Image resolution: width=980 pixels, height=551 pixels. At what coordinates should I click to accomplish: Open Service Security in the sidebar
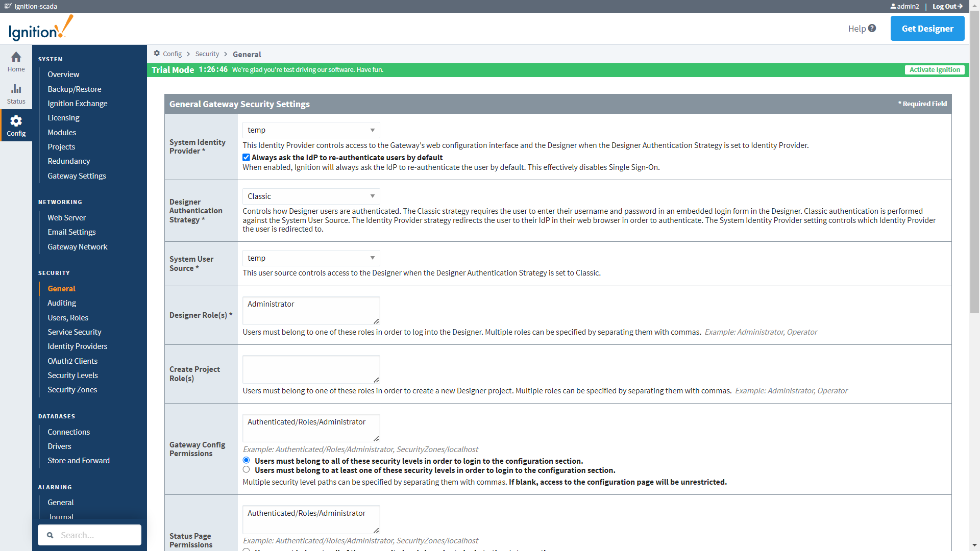[x=75, y=332]
